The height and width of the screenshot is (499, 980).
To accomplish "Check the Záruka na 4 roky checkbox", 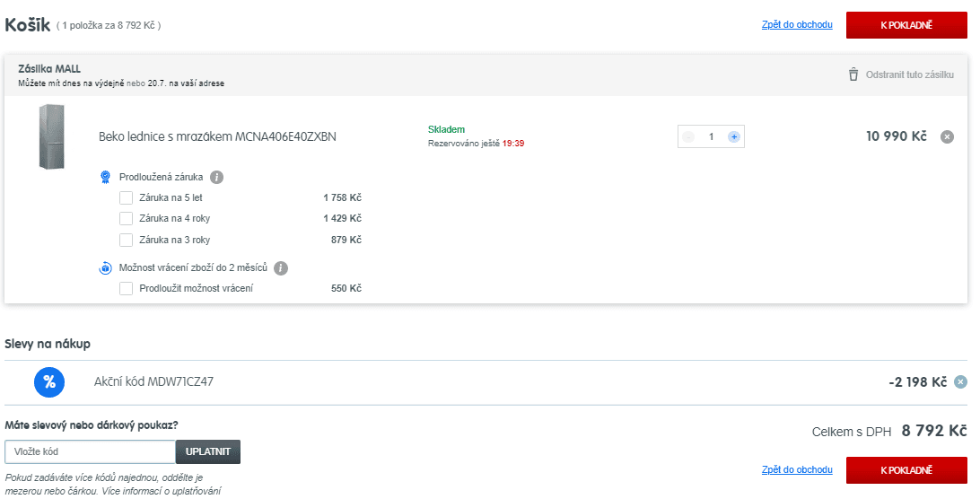I will pyautogui.click(x=126, y=218).
